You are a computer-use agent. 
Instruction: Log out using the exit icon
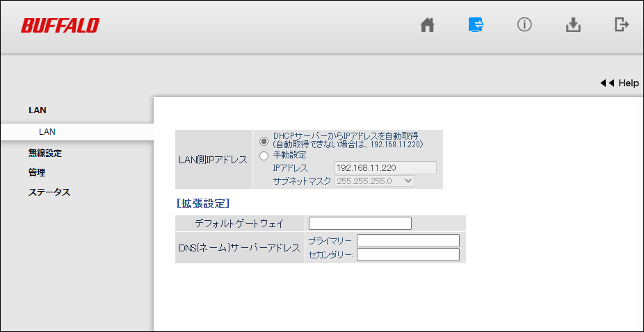[x=621, y=25]
